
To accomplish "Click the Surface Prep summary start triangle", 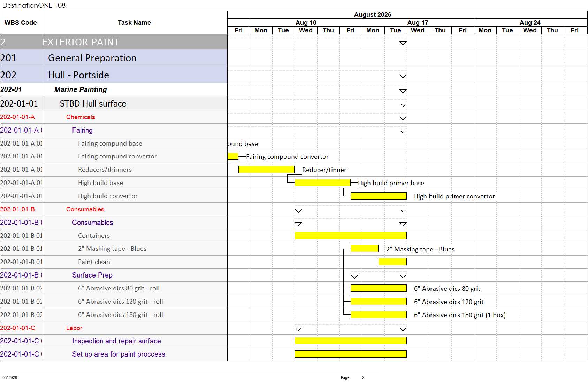I will coord(354,276).
